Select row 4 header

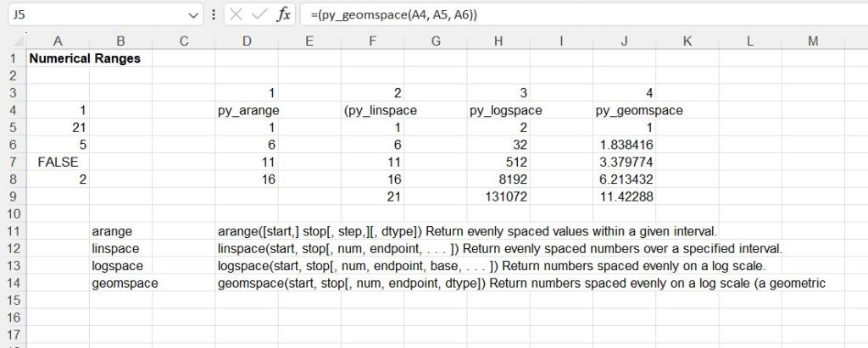(13, 110)
